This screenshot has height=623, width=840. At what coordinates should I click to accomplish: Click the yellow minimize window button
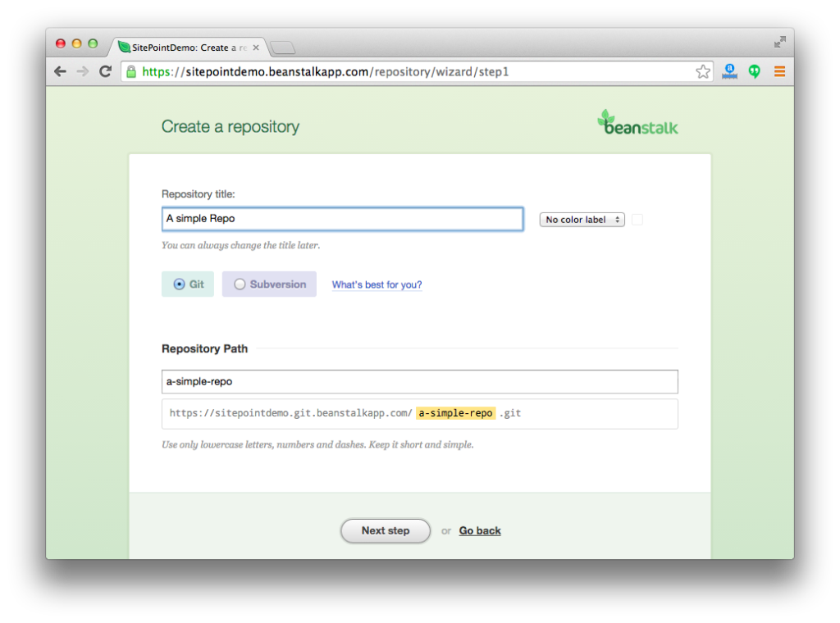[x=76, y=43]
